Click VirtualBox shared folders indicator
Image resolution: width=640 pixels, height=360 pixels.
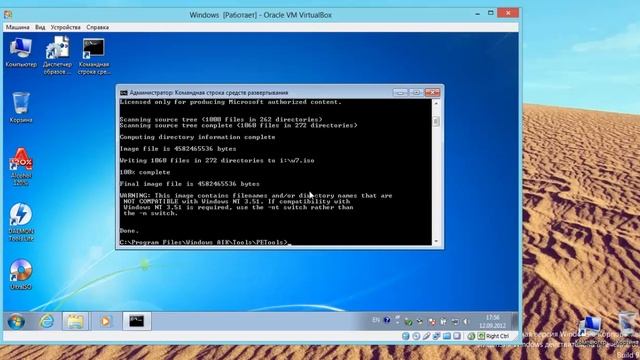[x=447, y=336]
